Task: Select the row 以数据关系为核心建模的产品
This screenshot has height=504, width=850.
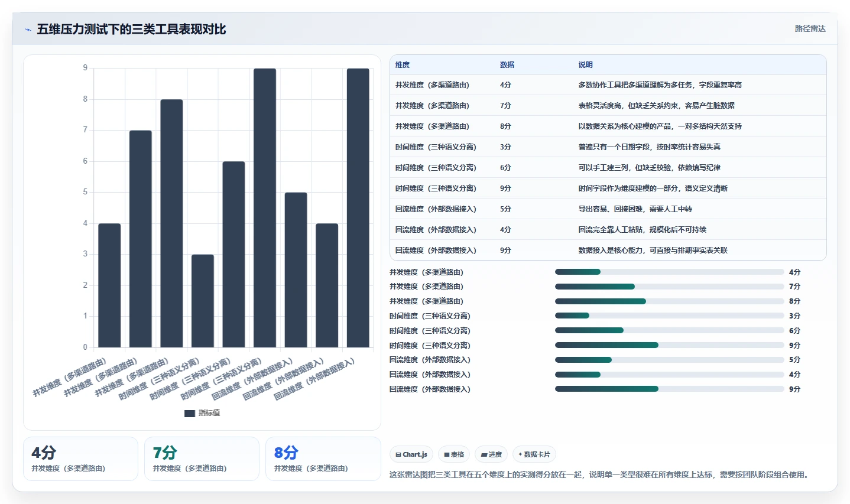Action: point(608,126)
